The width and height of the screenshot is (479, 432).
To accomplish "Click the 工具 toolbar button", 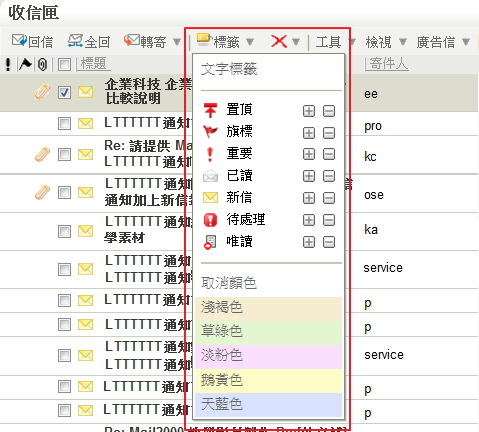I will click(x=328, y=42).
